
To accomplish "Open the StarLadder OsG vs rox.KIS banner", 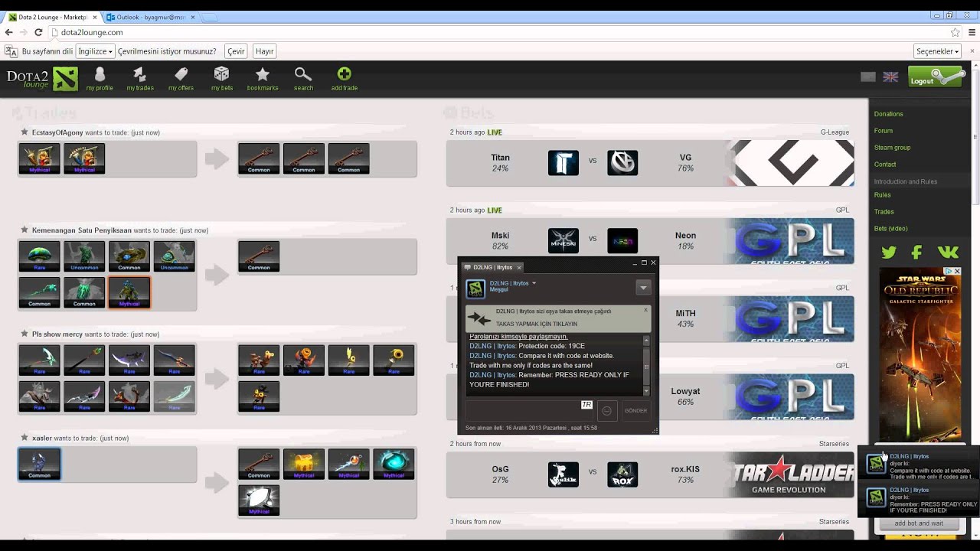I will (x=789, y=474).
